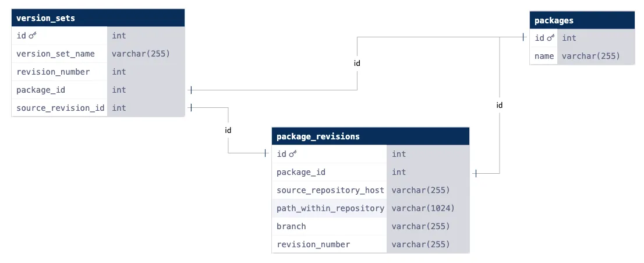Click the name field in packages table
The width and height of the screenshot is (644, 263).
click(544, 56)
